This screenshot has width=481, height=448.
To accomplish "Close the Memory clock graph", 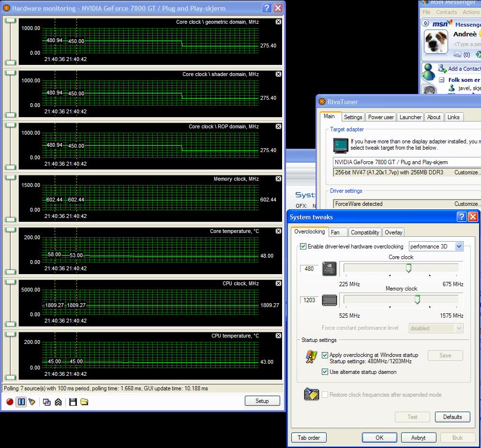I will click(278, 179).
